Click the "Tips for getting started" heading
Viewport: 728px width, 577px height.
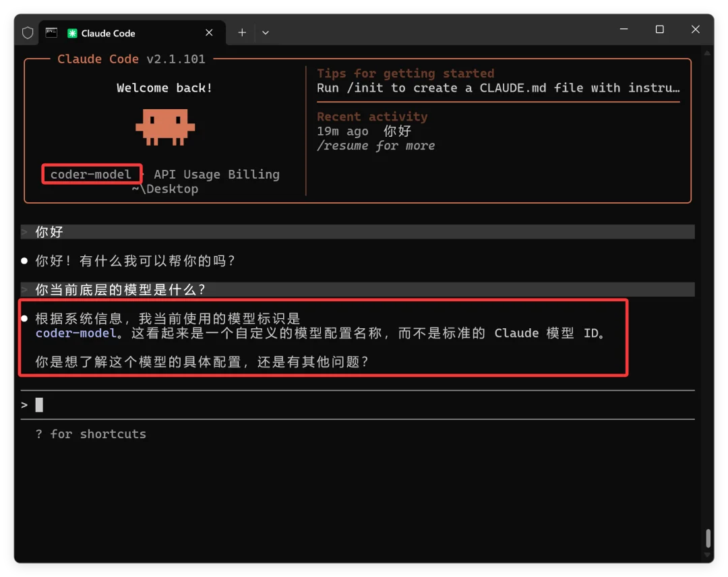tap(405, 73)
